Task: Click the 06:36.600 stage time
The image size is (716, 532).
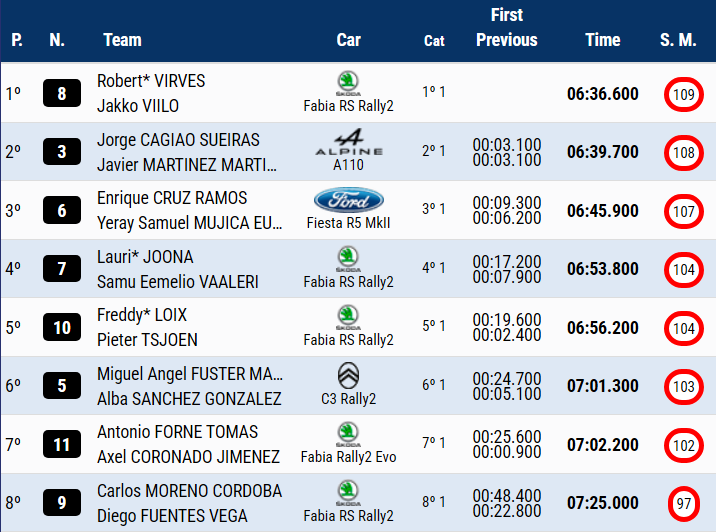Action: pos(602,94)
